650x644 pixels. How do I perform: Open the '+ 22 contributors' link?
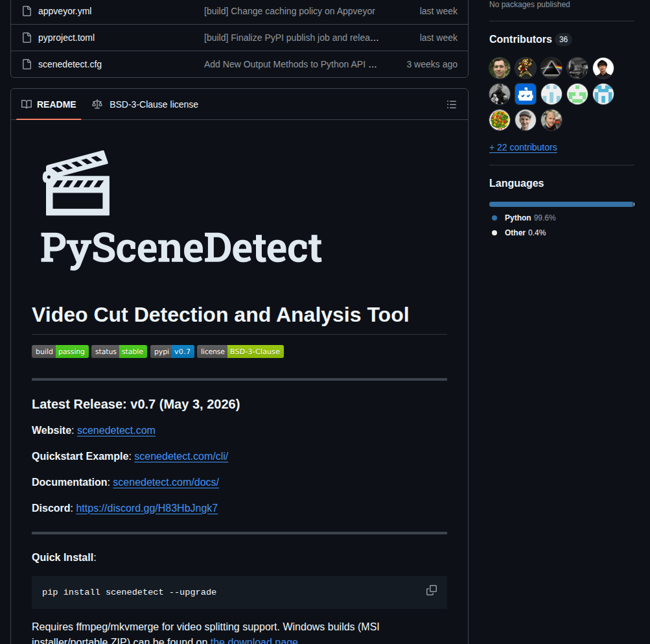pos(523,147)
